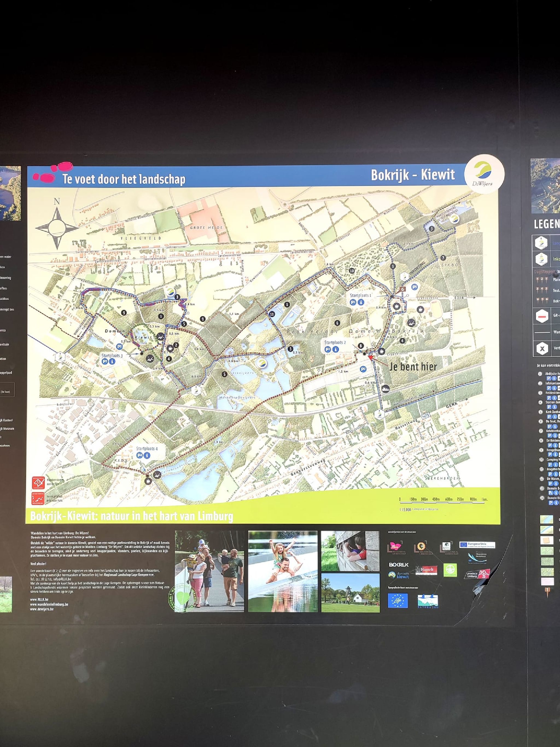Click the Natura 2000 logo
Image resolution: width=560 pixels, height=747 pixels.
tap(428, 601)
